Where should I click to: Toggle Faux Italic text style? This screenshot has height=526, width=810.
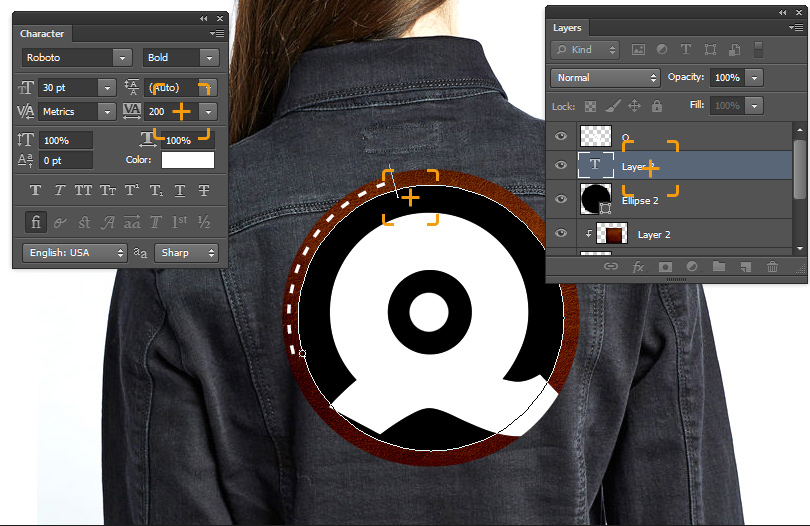pos(59,190)
